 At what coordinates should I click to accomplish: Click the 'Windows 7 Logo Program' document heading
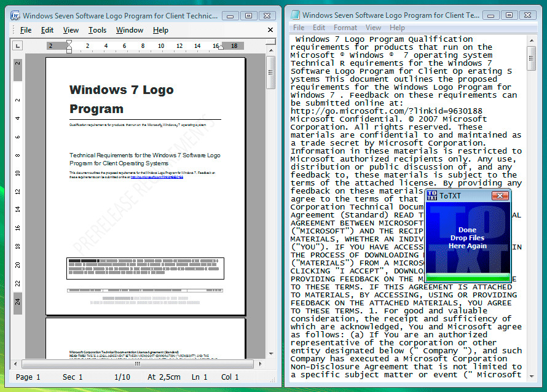click(x=122, y=99)
